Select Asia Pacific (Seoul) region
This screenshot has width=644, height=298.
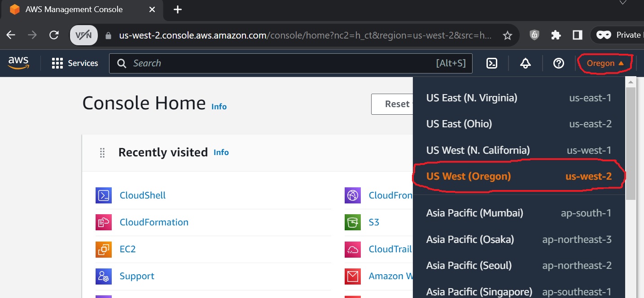[519, 265]
